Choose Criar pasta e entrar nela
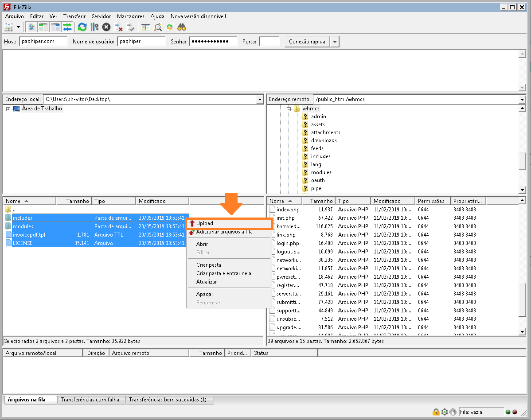This screenshot has width=531, height=420. tap(229, 273)
